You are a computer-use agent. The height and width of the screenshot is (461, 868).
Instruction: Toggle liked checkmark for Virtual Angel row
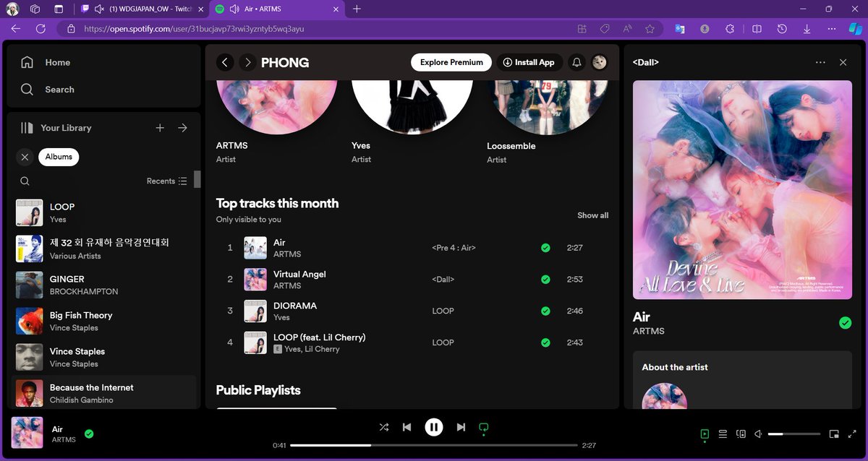point(545,280)
